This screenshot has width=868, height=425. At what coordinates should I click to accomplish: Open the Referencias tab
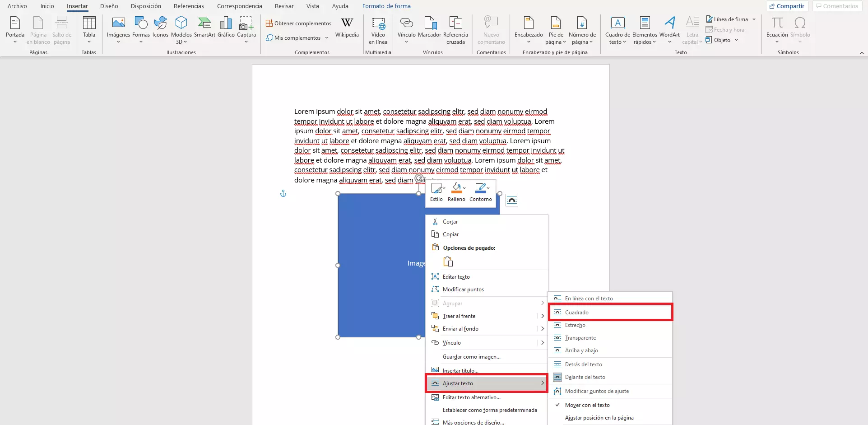[189, 6]
